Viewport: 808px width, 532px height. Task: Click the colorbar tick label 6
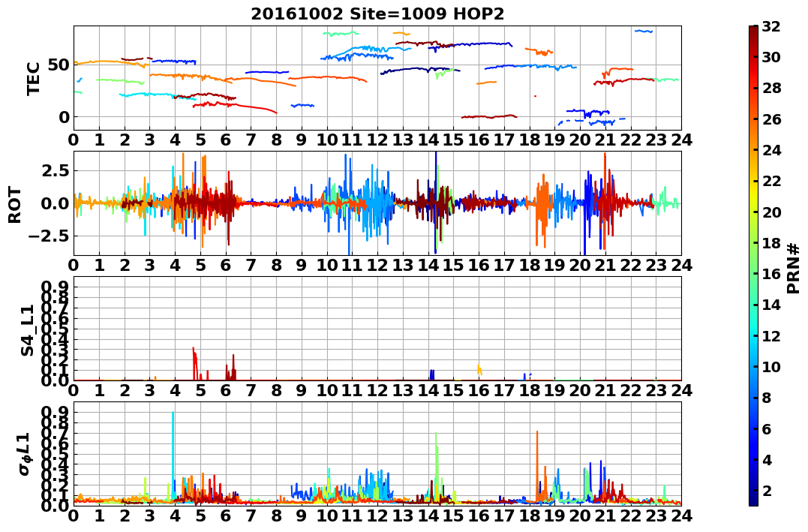[x=767, y=428]
